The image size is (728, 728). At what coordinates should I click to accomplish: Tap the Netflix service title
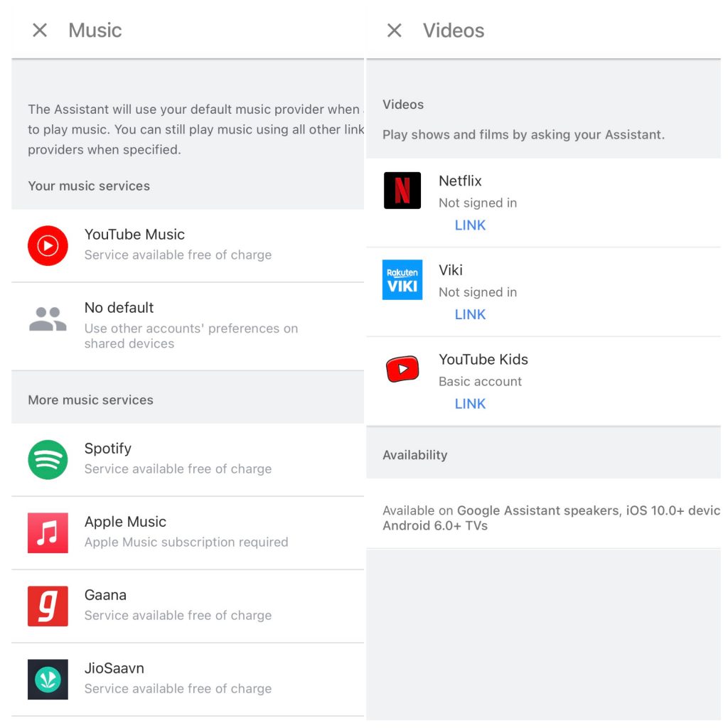[460, 181]
